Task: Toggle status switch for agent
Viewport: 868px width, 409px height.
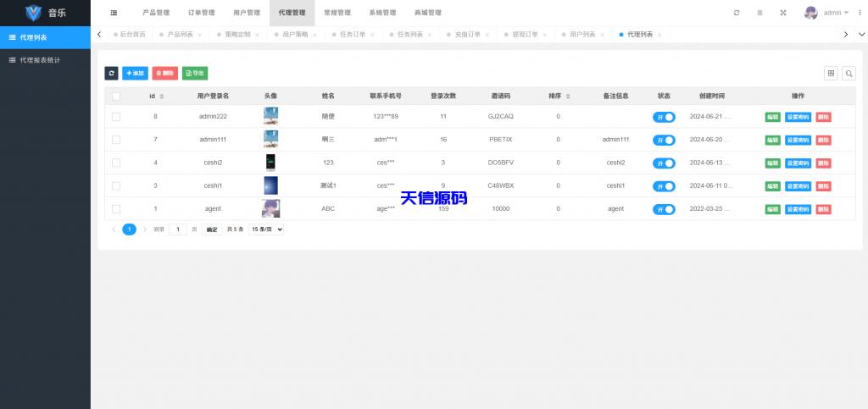Action: [664, 209]
